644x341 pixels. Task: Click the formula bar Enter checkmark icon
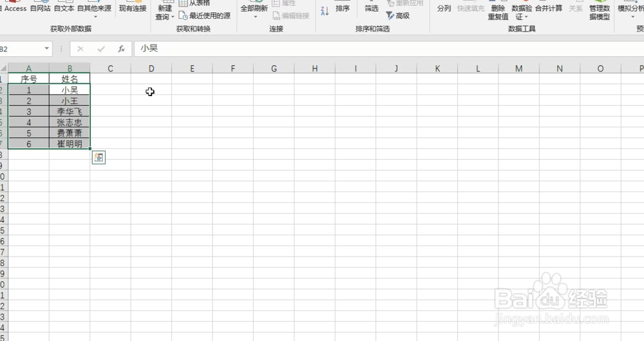(x=101, y=49)
